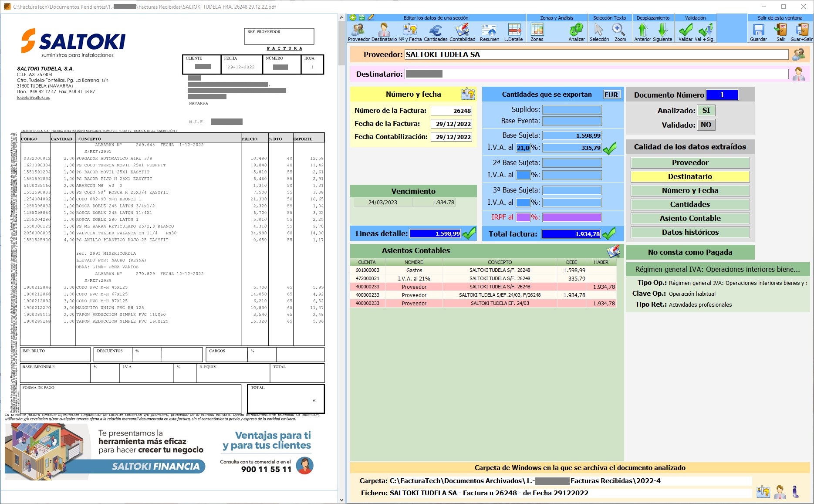Run the Analizar tool
Viewport: 814px width, 504px height.
577,32
